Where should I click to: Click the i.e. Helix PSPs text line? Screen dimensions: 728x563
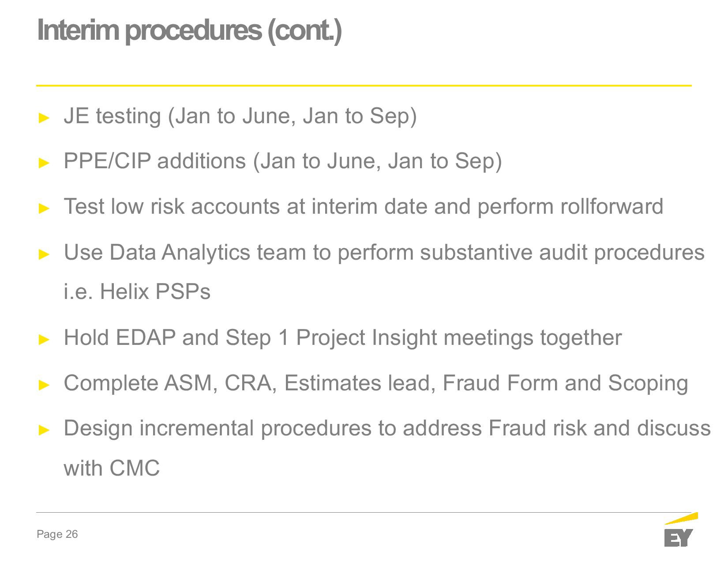(x=137, y=292)
